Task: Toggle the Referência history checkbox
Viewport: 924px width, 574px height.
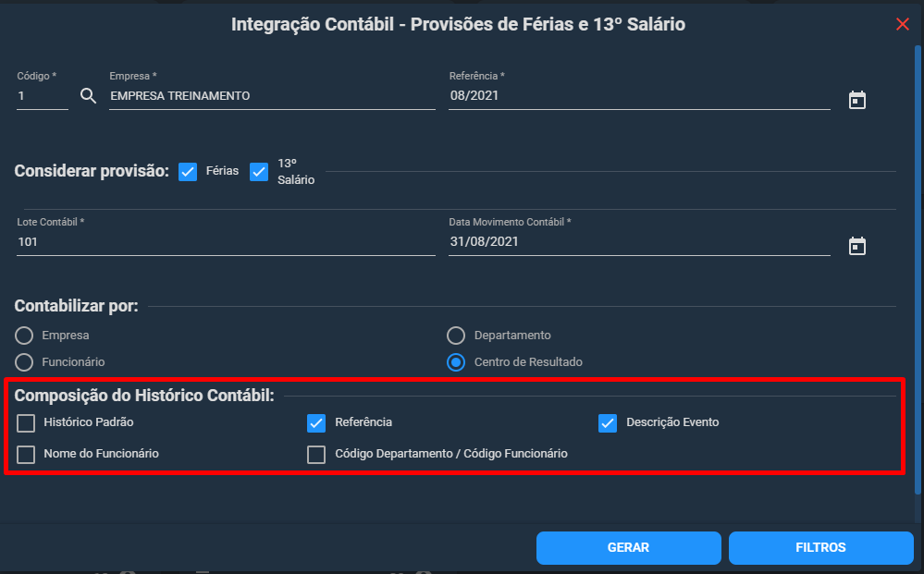Action: click(316, 422)
